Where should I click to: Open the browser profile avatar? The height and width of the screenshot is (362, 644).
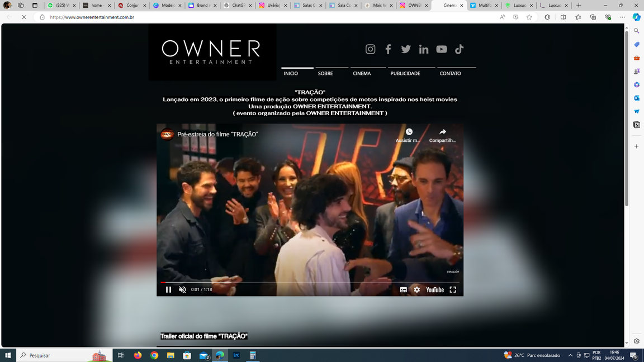pos(7,6)
